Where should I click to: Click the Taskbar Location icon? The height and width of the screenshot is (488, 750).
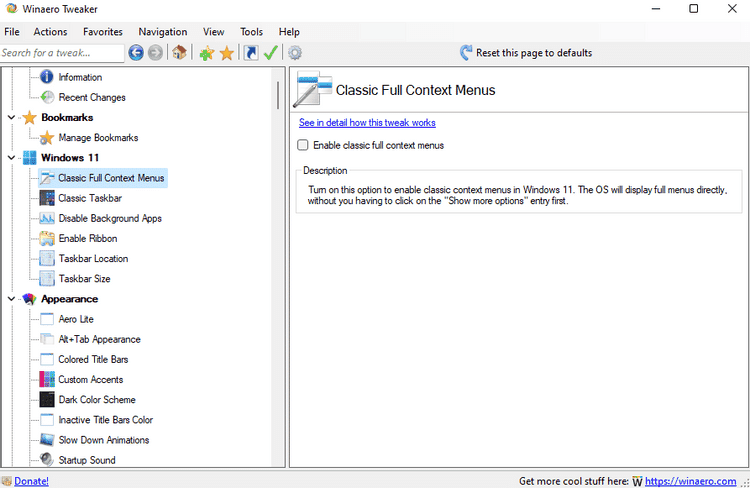click(x=47, y=258)
